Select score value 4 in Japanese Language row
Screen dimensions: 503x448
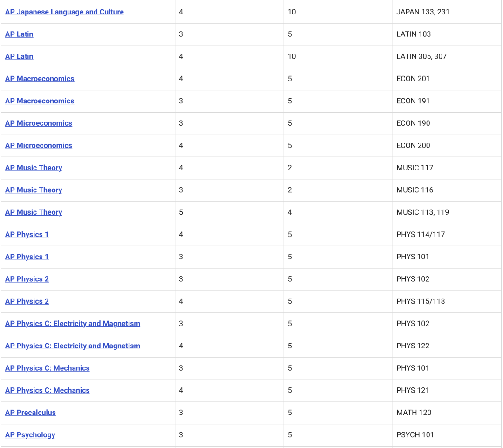coord(181,12)
